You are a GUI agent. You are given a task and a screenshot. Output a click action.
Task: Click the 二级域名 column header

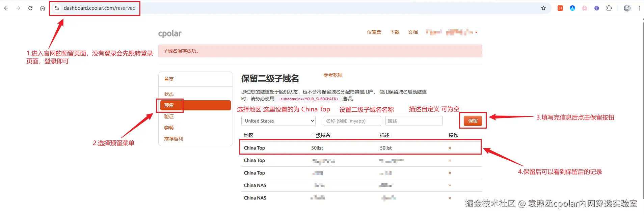tap(321, 135)
